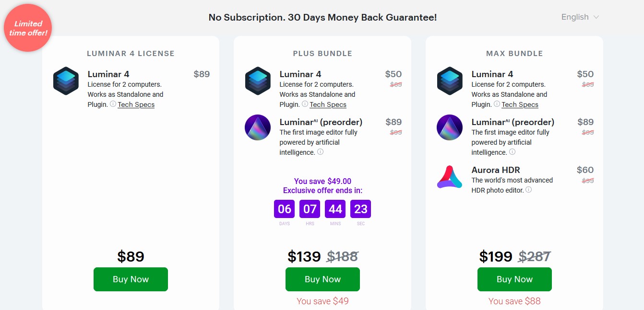Open Tech Specs link in Plus Bundle card
Viewport: 644px width, 310px height.
(328, 104)
